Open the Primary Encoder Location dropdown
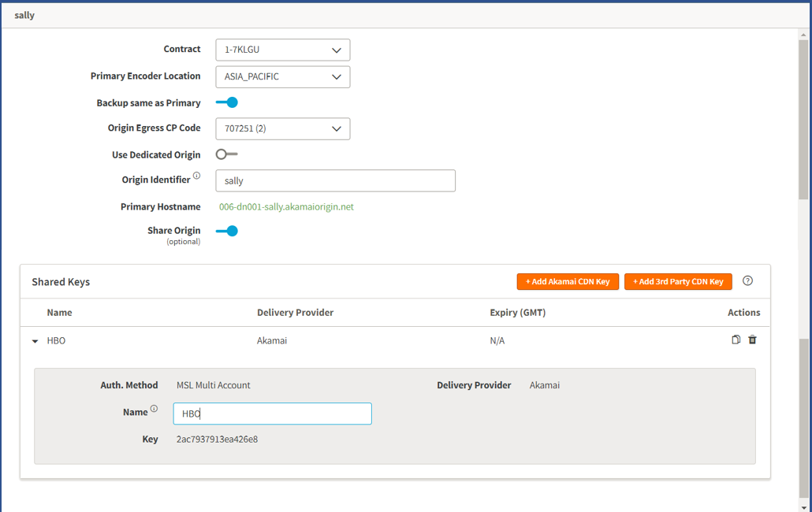The width and height of the screenshot is (812, 512). 282,77
